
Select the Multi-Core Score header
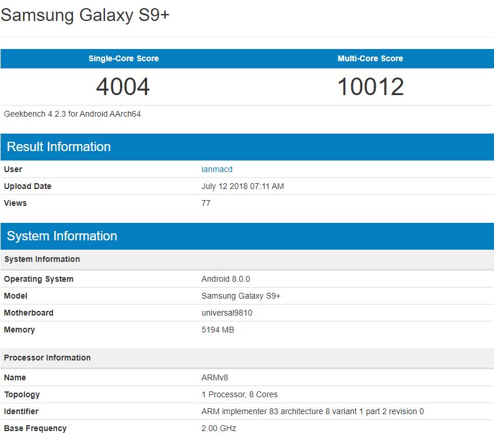click(x=370, y=58)
